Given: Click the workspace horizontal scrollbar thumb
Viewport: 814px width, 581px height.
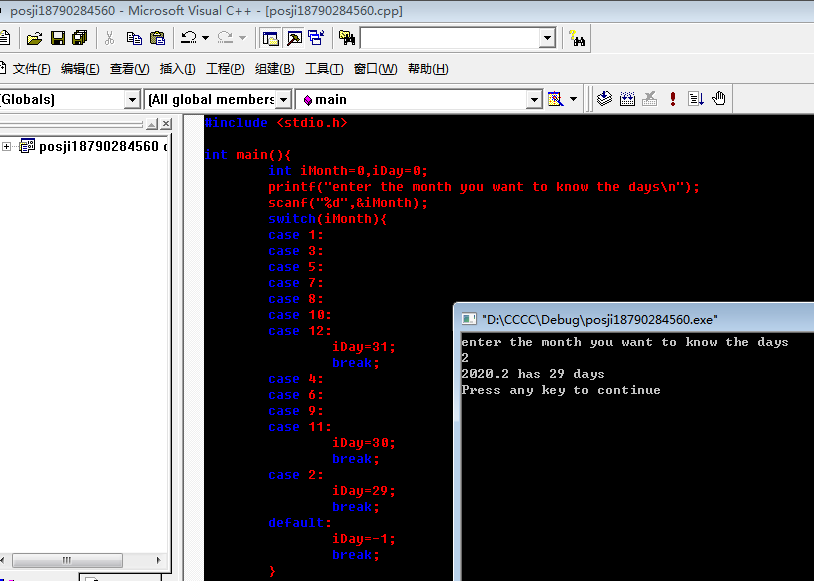Looking at the screenshot, I should 67,560.
